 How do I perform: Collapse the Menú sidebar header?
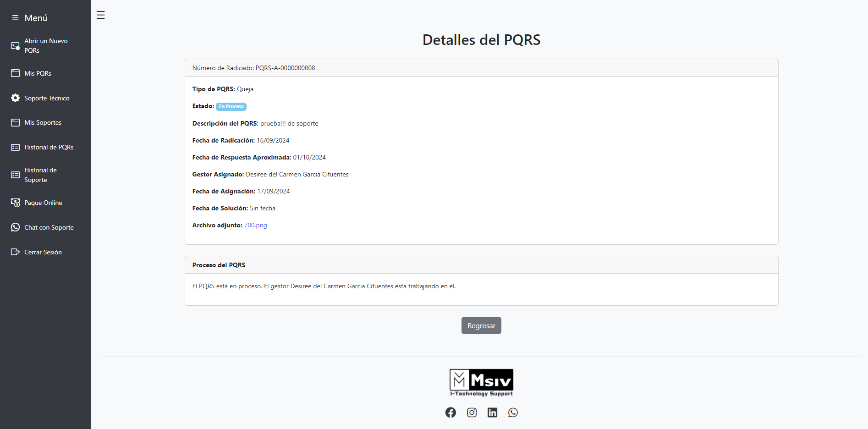tap(30, 18)
